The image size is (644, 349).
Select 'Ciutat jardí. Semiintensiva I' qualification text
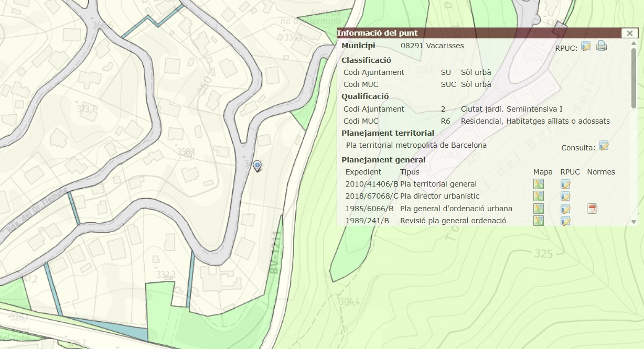[512, 109]
